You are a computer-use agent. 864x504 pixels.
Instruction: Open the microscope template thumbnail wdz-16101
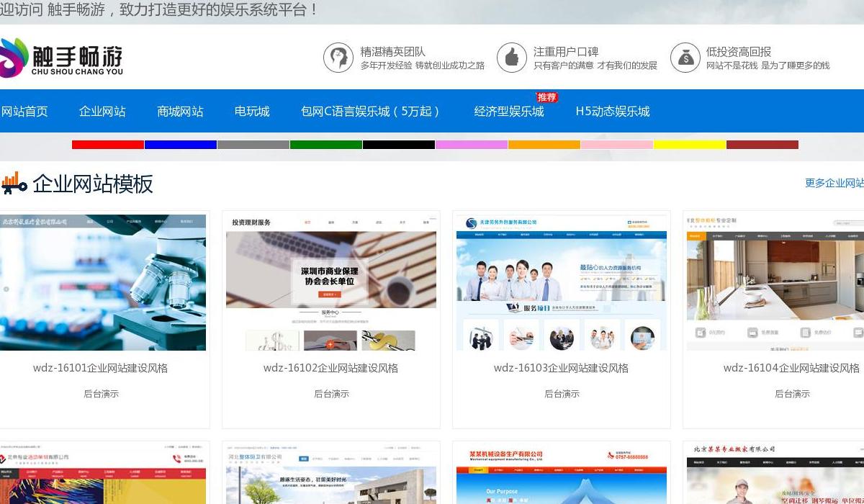tap(103, 282)
